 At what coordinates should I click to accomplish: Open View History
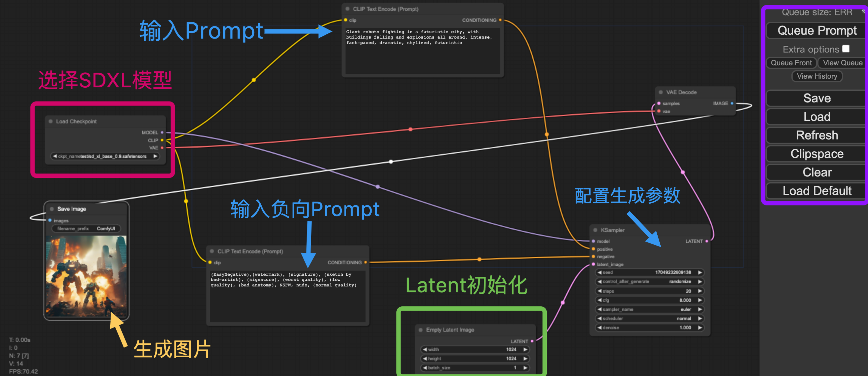(816, 76)
